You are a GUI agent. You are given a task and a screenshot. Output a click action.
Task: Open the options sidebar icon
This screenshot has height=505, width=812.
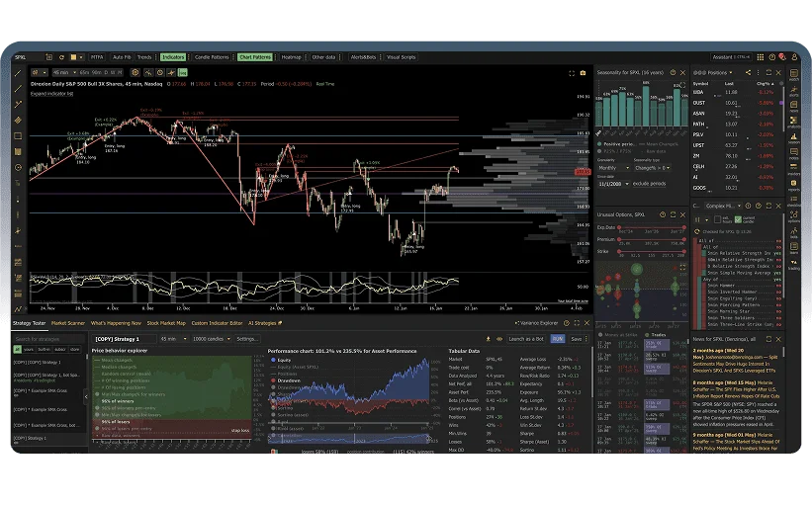click(793, 216)
